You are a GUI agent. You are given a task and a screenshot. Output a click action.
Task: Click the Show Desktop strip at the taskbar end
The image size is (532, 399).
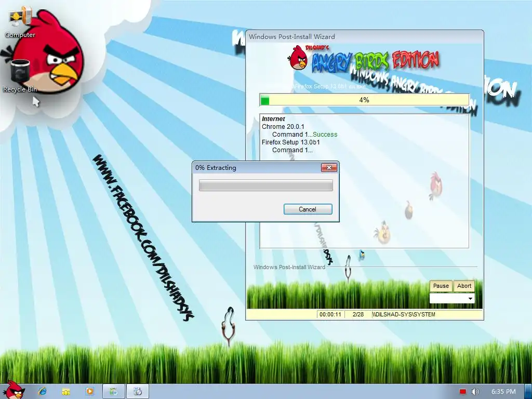click(528, 391)
